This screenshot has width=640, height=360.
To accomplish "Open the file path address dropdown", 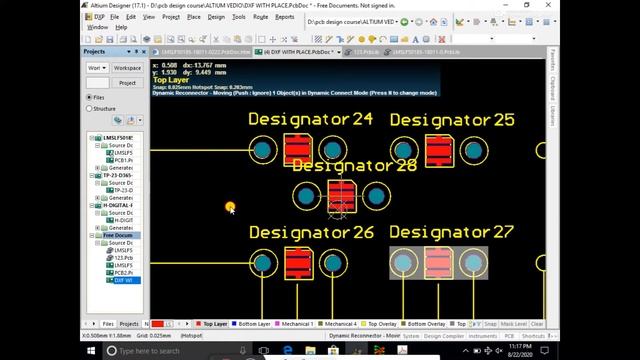I will [396, 22].
